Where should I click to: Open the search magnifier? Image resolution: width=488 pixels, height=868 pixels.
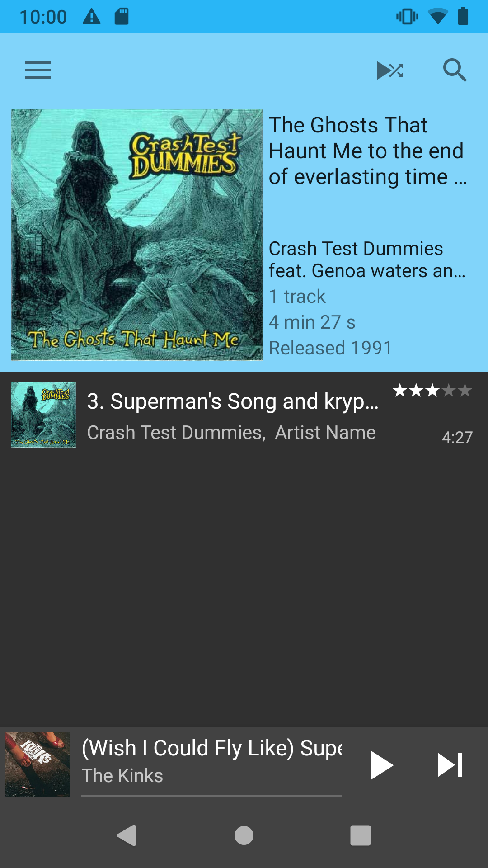[454, 71]
